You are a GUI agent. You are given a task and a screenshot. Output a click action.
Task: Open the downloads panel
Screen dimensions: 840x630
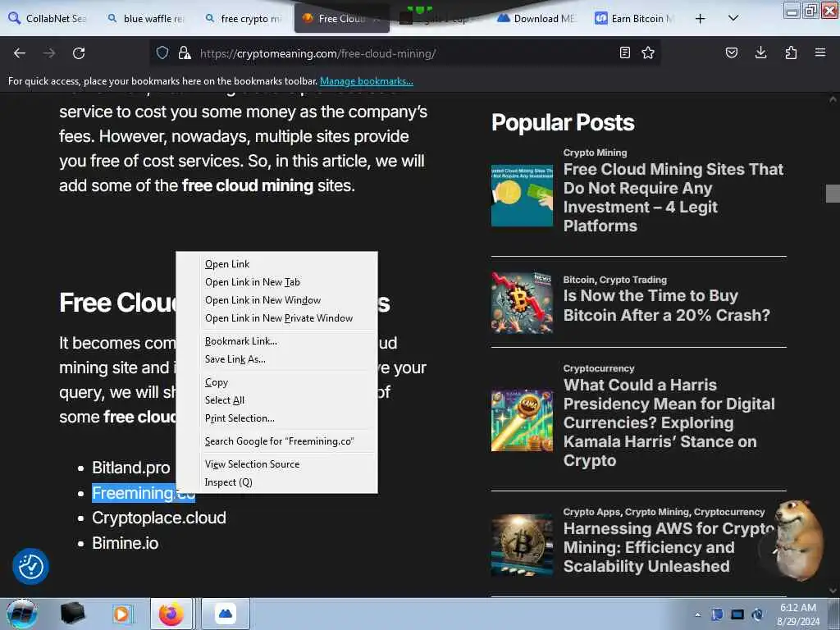[x=760, y=52]
